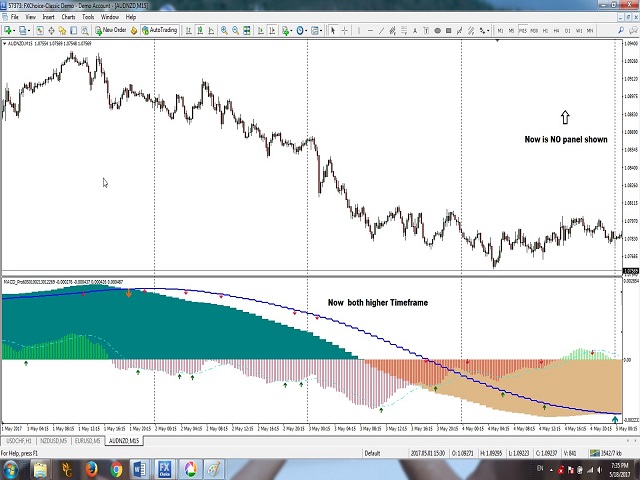Switch to Bar Chart display
This screenshot has height=480, width=640.
tap(189, 31)
